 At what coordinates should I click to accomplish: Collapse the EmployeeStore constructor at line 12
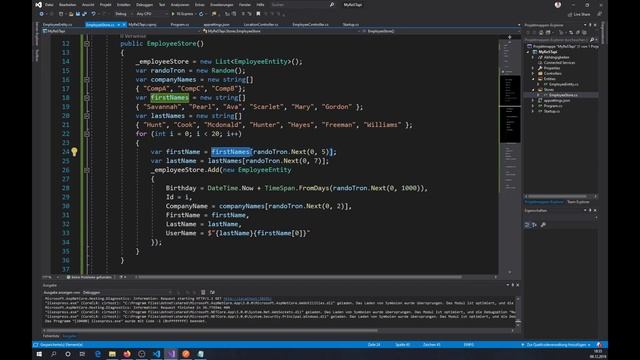pyautogui.click(x=87, y=43)
